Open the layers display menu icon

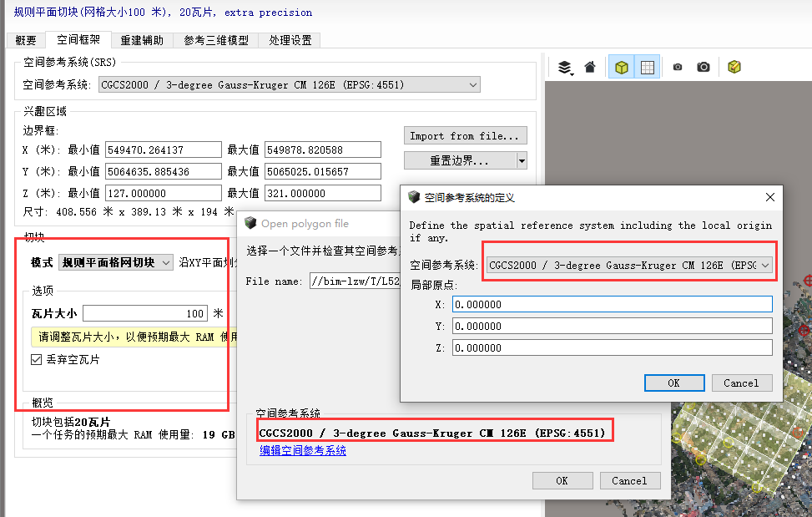coord(565,68)
